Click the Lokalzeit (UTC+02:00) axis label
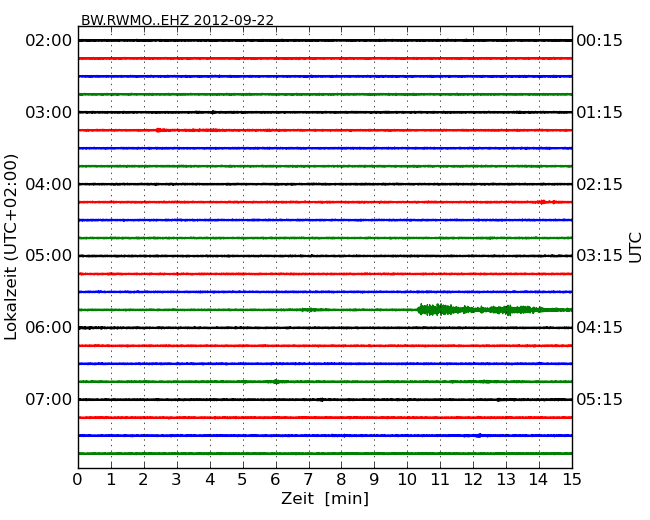Image resolution: width=650 pixels, height=520 pixels. coord(11,247)
